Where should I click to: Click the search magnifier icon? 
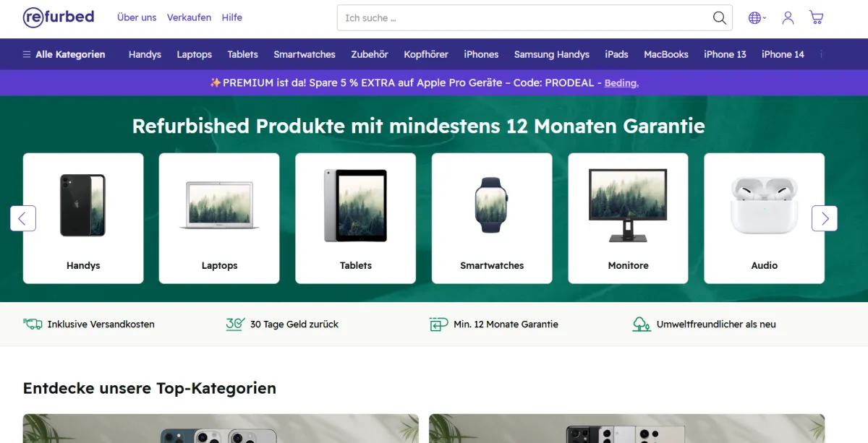pos(719,18)
